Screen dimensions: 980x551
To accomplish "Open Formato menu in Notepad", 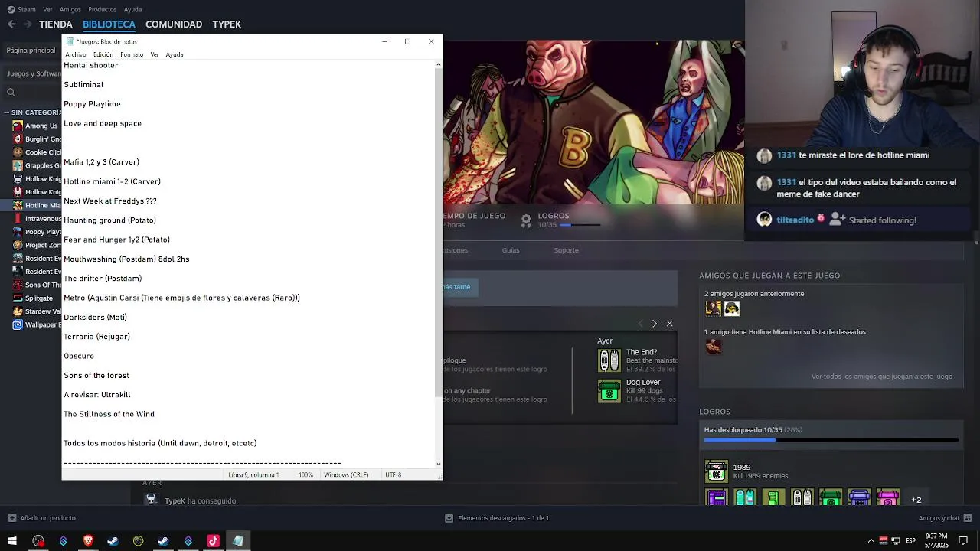I will [132, 54].
